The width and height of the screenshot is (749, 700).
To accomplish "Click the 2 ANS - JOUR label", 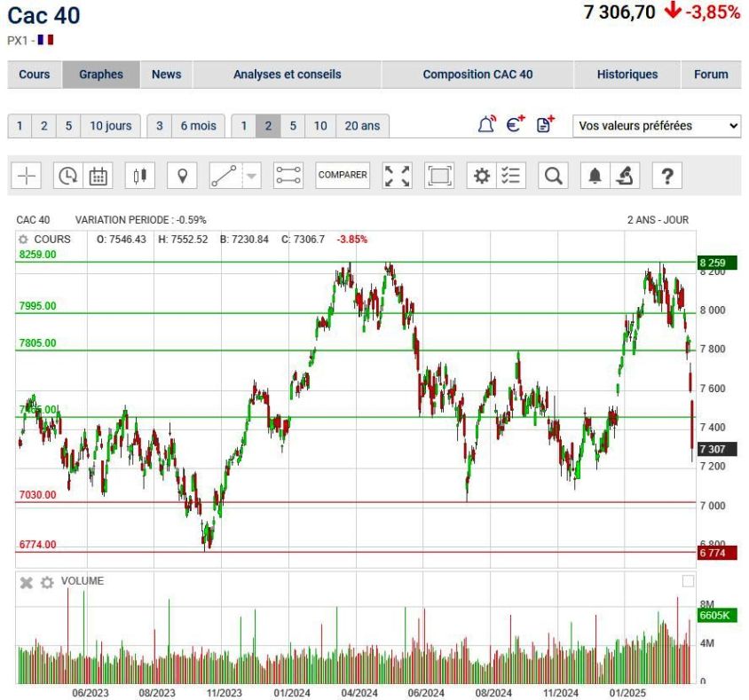I will tap(658, 220).
